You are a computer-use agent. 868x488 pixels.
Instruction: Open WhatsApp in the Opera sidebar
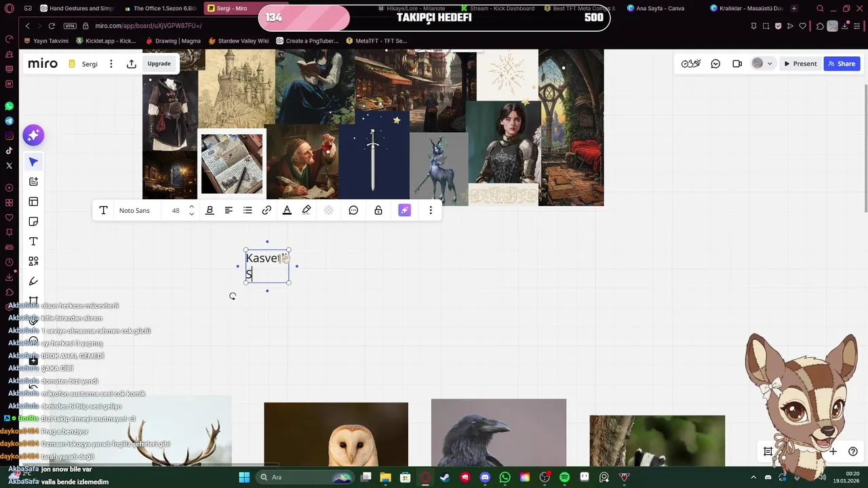pos(9,106)
